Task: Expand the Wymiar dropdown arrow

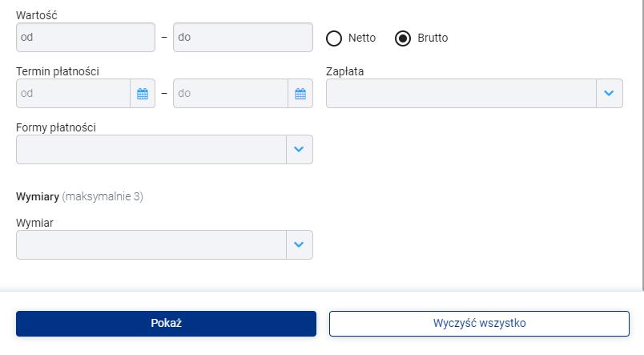Action: click(299, 245)
